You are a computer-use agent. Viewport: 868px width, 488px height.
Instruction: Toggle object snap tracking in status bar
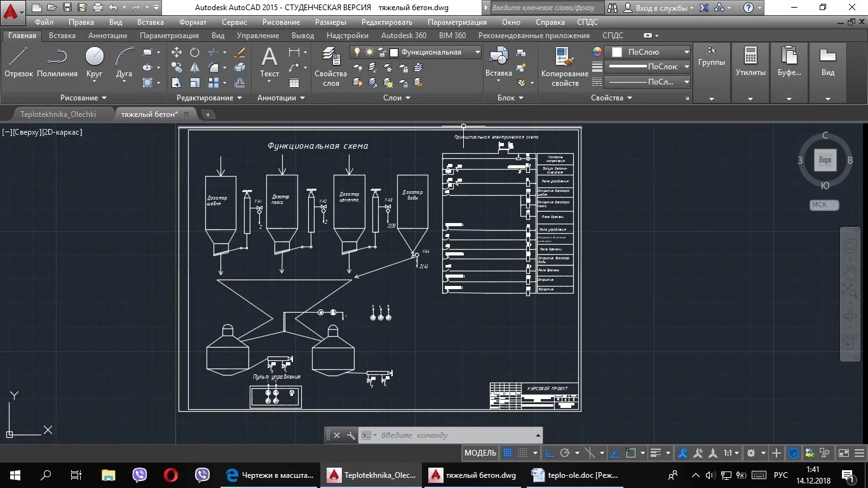[x=615, y=453]
